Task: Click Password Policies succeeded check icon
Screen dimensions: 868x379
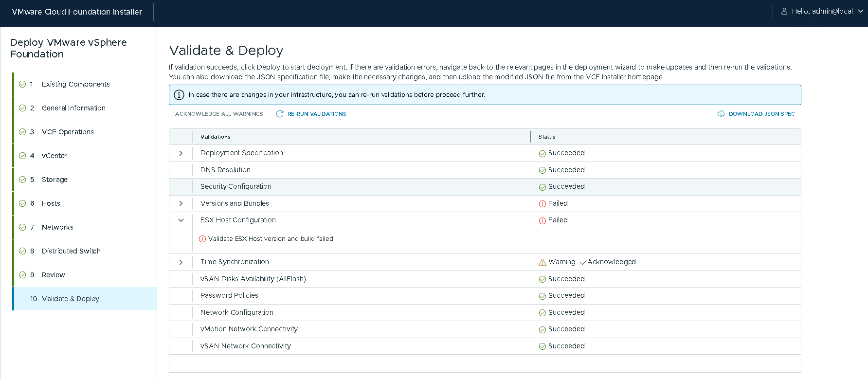Action: pos(542,296)
